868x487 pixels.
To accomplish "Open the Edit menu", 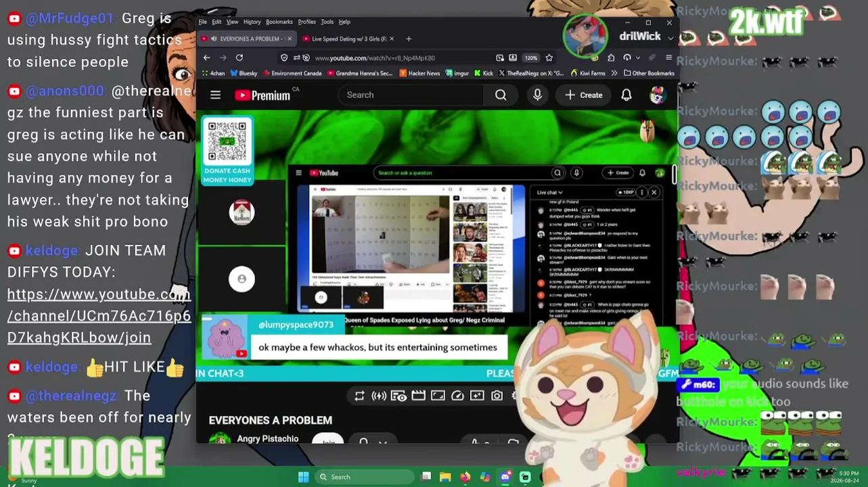I will [216, 22].
